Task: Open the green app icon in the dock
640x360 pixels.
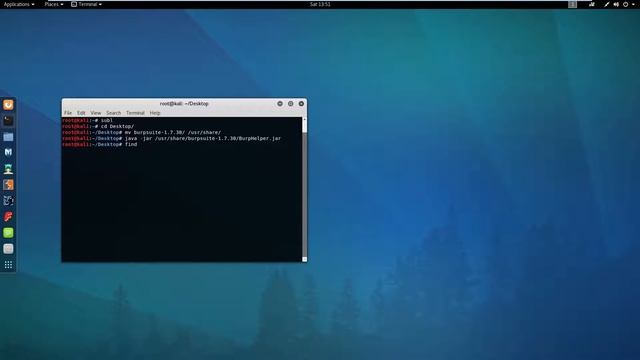Action: [8, 233]
